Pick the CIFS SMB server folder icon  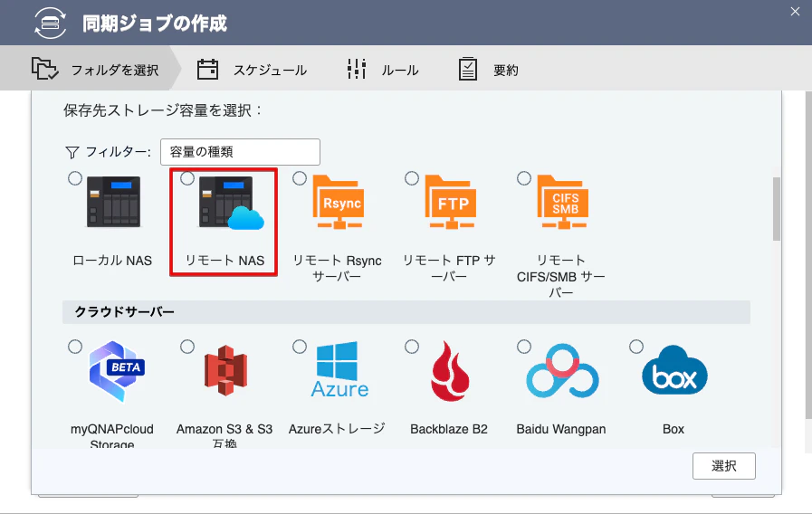[563, 202]
